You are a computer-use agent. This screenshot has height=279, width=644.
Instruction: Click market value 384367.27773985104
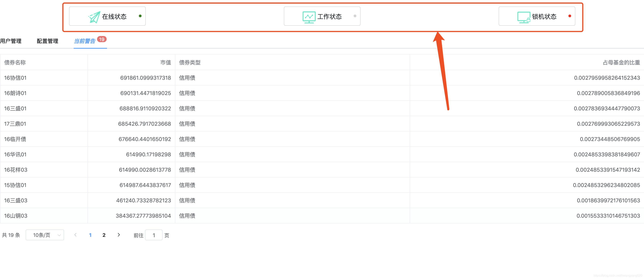(143, 216)
